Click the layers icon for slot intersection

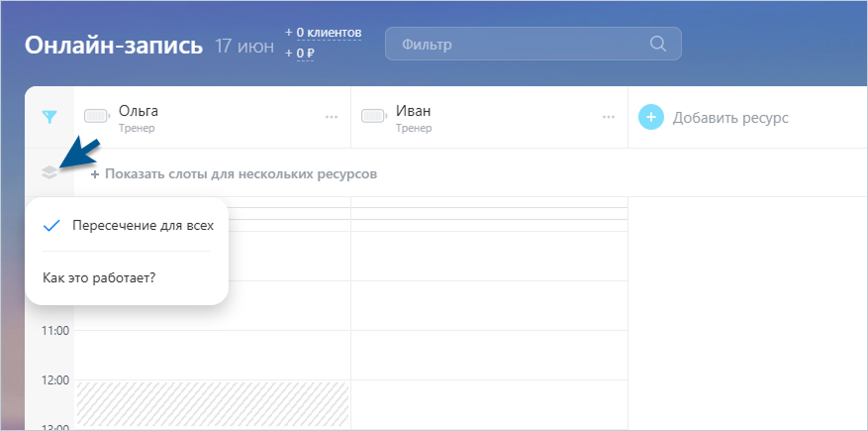click(x=49, y=173)
